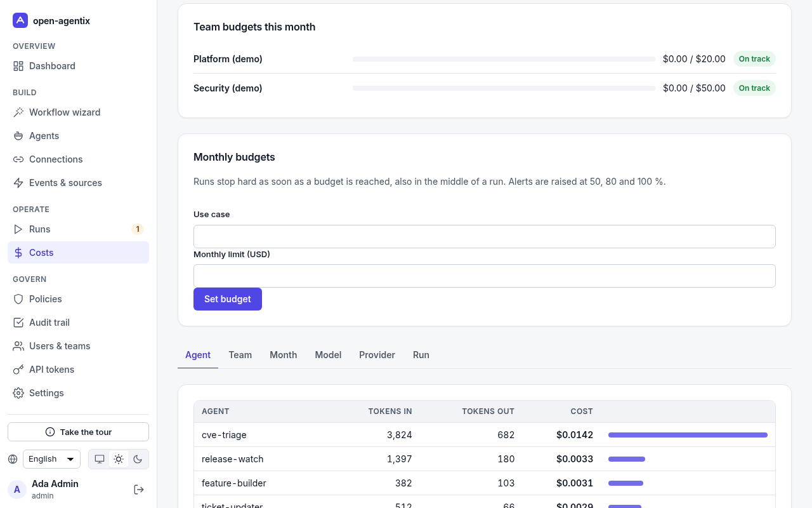Click the release-watch cost bar
The width and height of the screenshot is (812, 508).
click(627, 459)
